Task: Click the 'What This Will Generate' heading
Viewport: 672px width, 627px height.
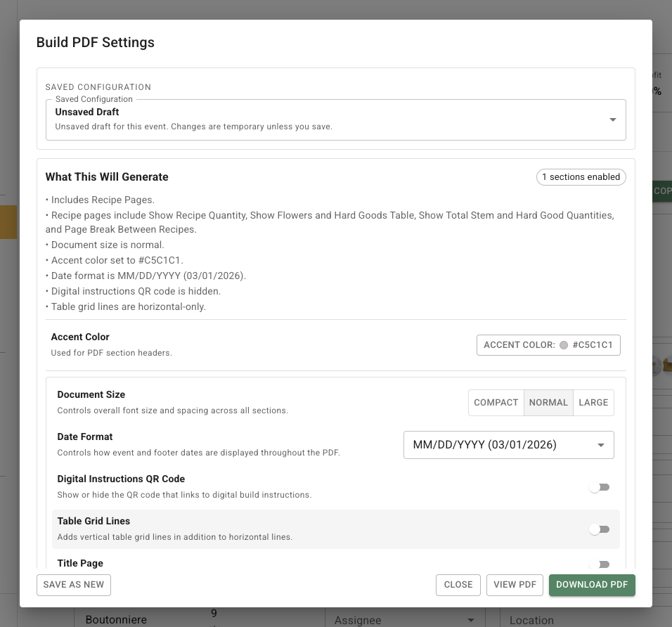Action: (x=107, y=177)
